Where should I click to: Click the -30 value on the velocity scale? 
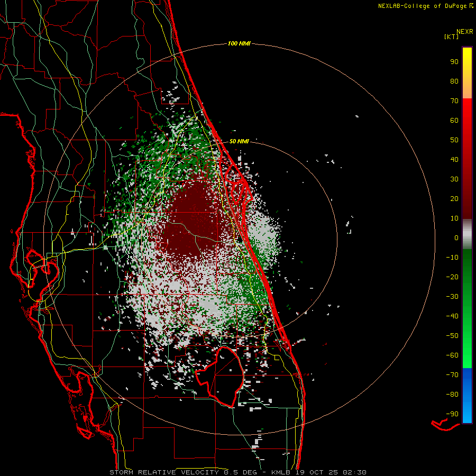point(452,297)
